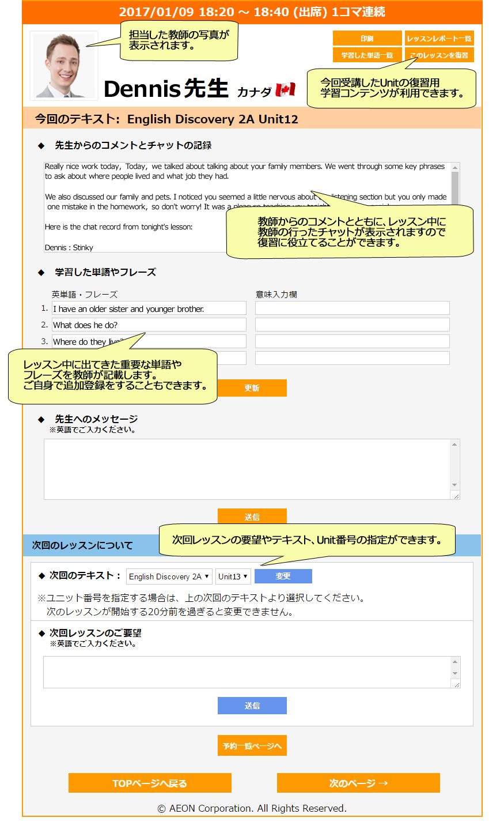Open the レッスンレポート一覧 lesson report list

point(439,39)
